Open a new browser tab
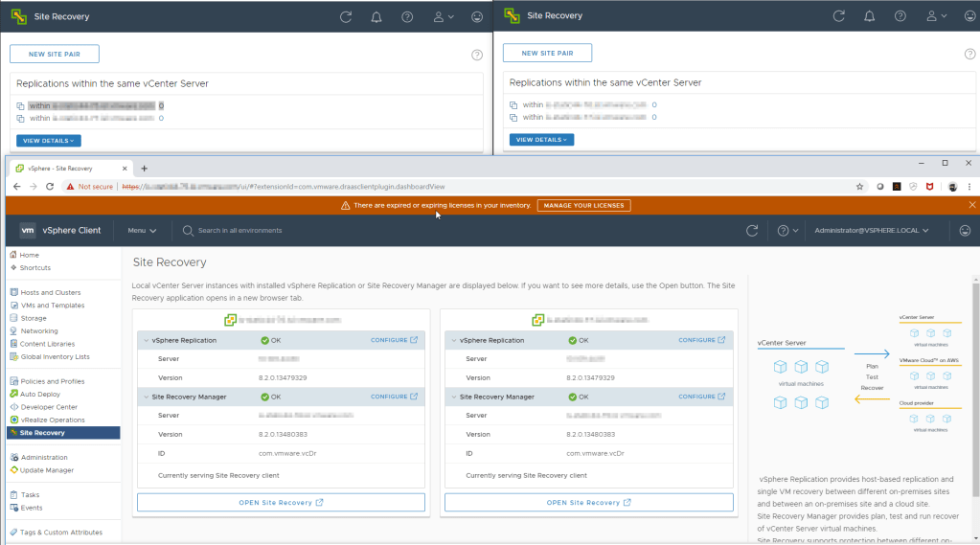980x545 pixels. coord(145,168)
